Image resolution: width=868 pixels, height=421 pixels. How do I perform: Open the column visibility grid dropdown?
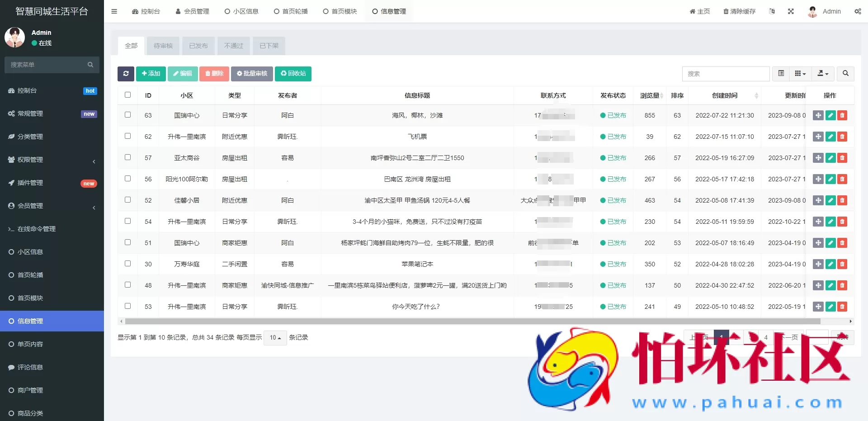point(800,74)
